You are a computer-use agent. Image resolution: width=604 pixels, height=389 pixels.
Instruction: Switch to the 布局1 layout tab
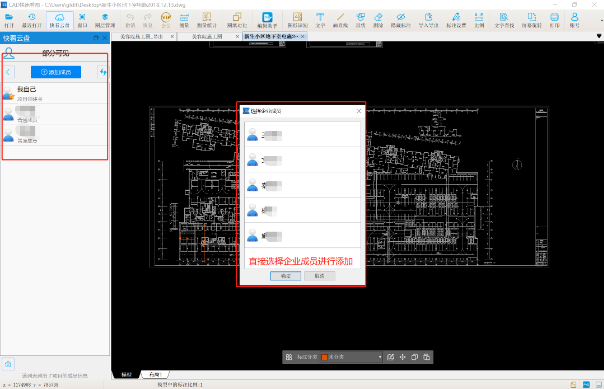point(155,374)
